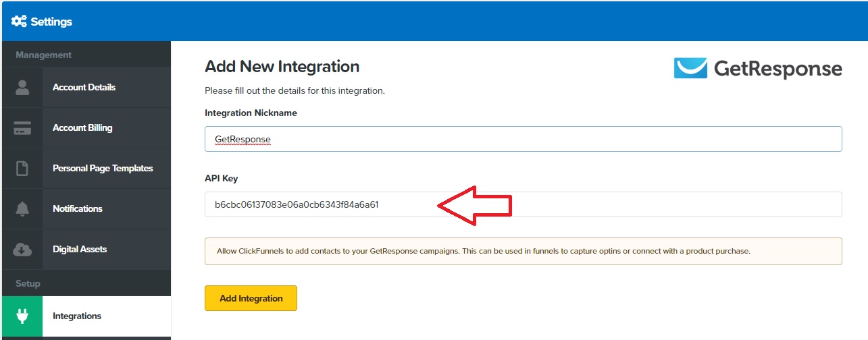Click the Management section header
This screenshot has height=340, width=868.
pyautogui.click(x=43, y=55)
